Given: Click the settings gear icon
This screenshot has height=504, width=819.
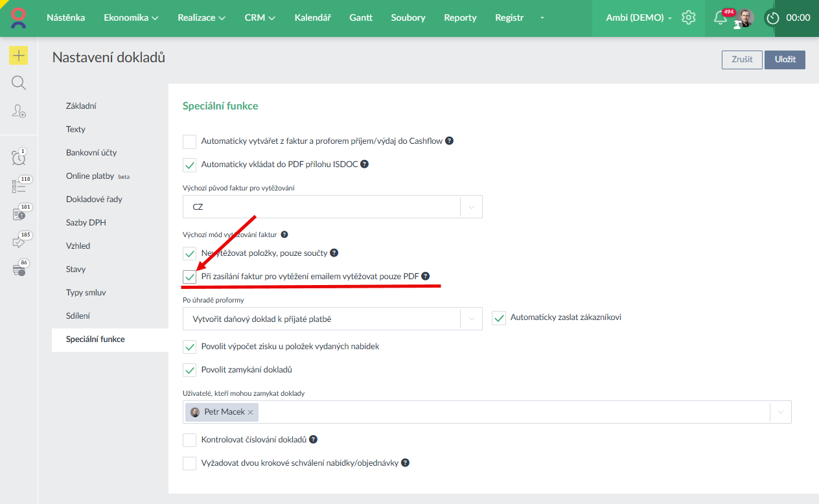Looking at the screenshot, I should click(x=688, y=17).
